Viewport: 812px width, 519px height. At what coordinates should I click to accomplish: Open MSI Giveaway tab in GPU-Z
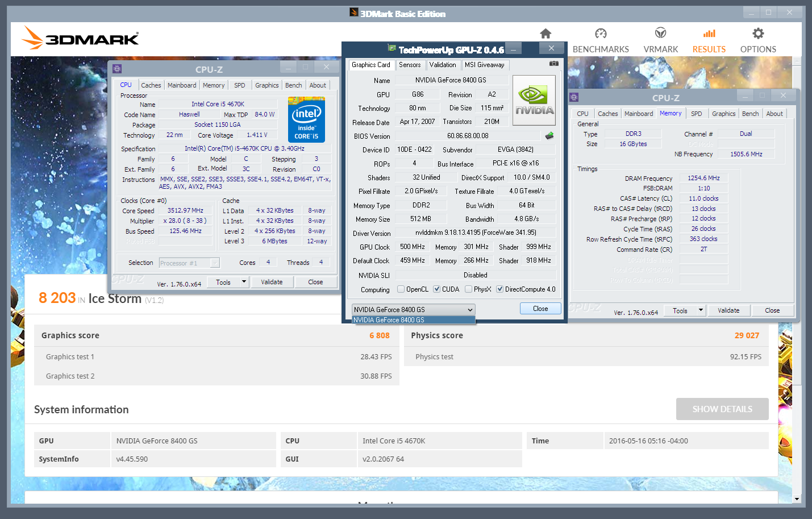pos(485,65)
